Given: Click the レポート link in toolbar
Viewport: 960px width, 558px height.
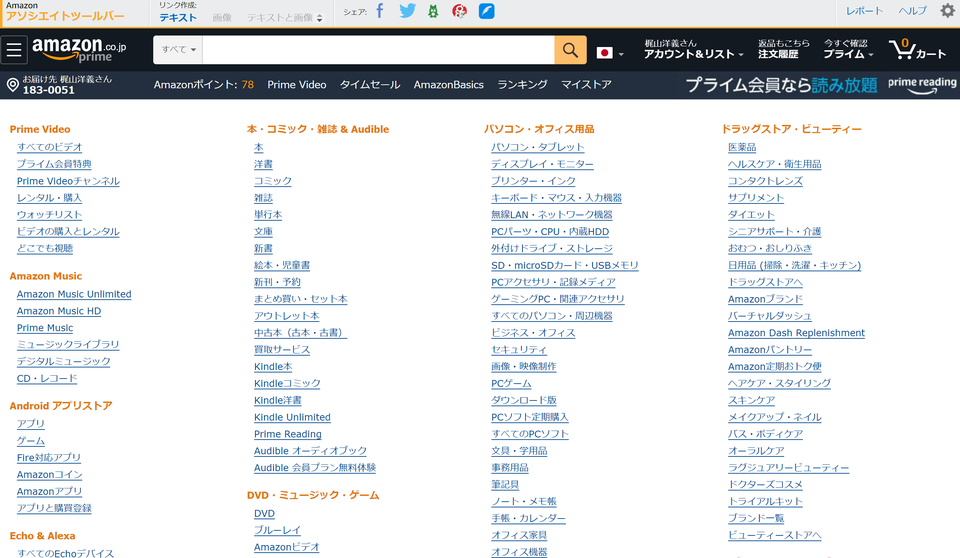Looking at the screenshot, I should pyautogui.click(x=864, y=11).
